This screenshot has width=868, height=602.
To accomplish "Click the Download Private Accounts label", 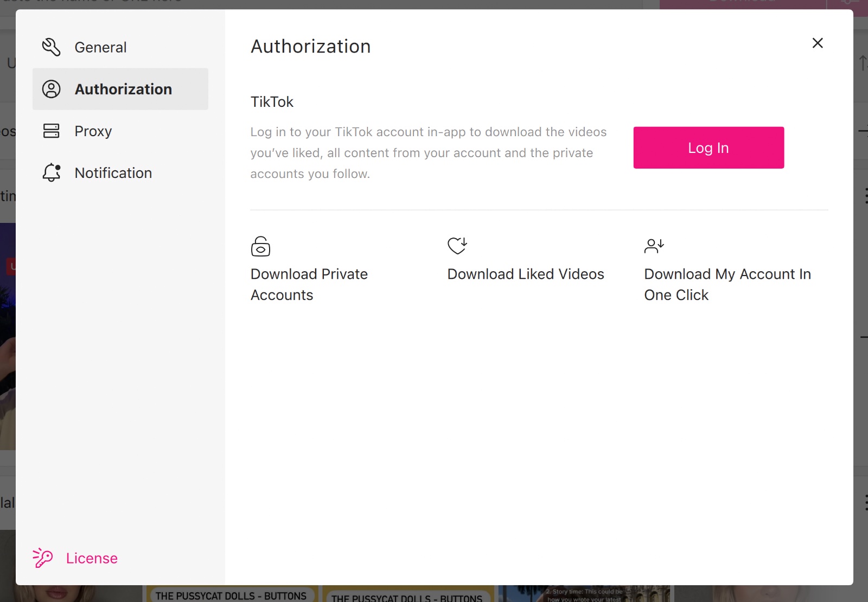I will pyautogui.click(x=309, y=284).
